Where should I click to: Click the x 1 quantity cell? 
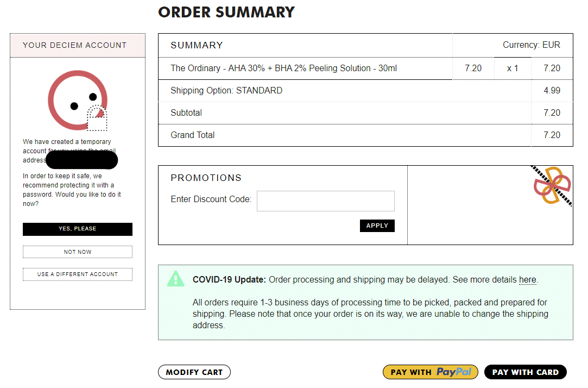[x=513, y=68]
